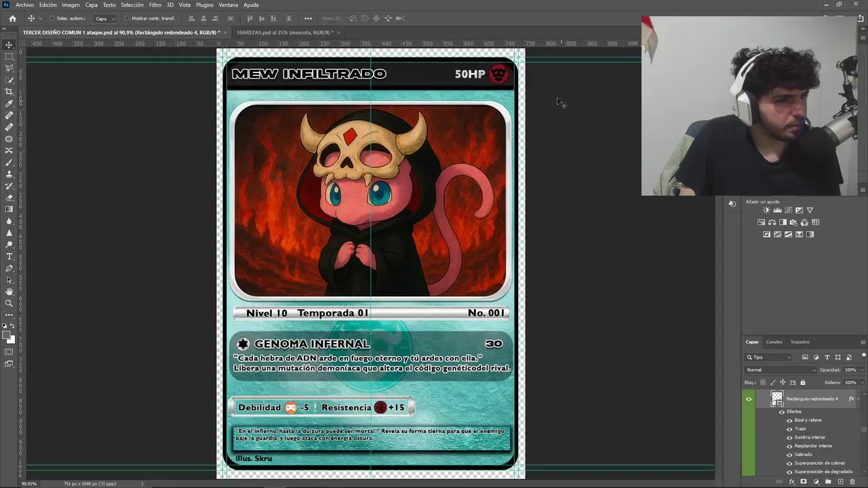Select the Polygonal Lasso tool

[9, 68]
